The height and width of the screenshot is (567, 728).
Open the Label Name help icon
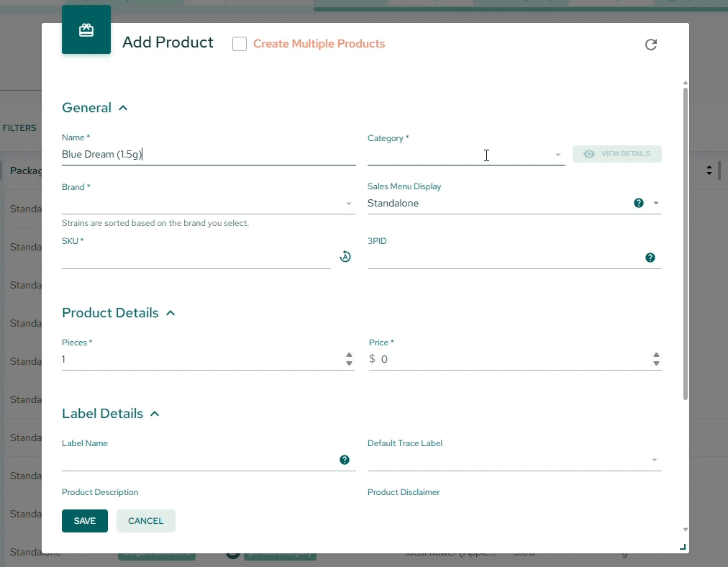tap(345, 460)
